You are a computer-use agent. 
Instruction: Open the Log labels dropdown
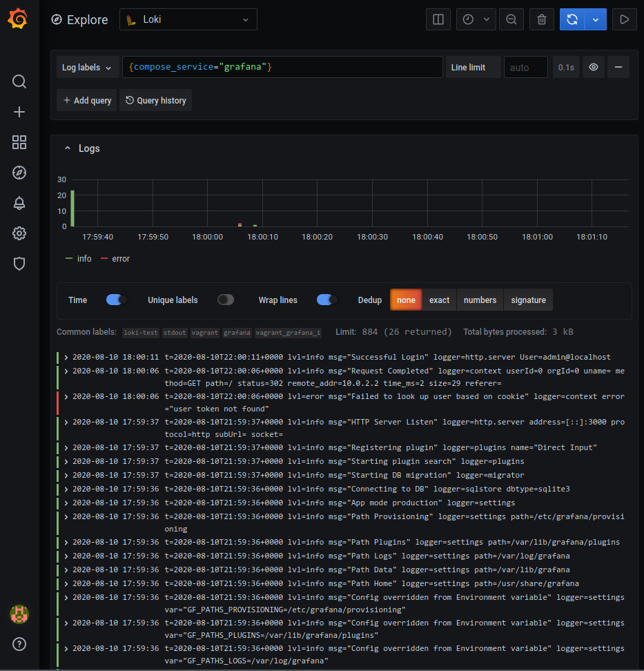coord(87,67)
